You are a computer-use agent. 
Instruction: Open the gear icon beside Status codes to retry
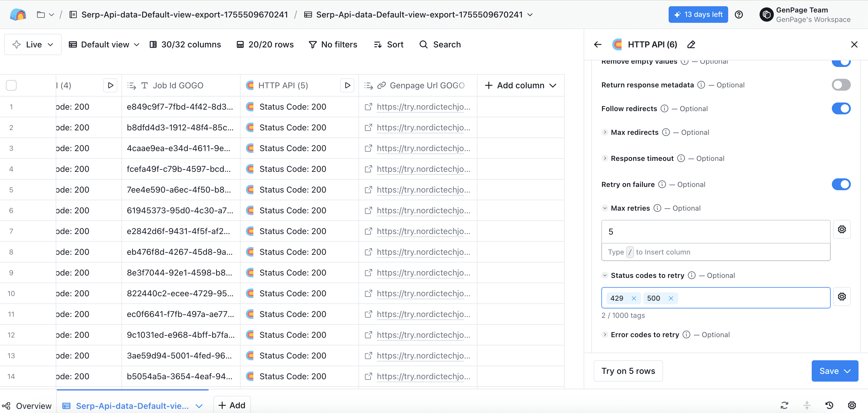[841, 297]
